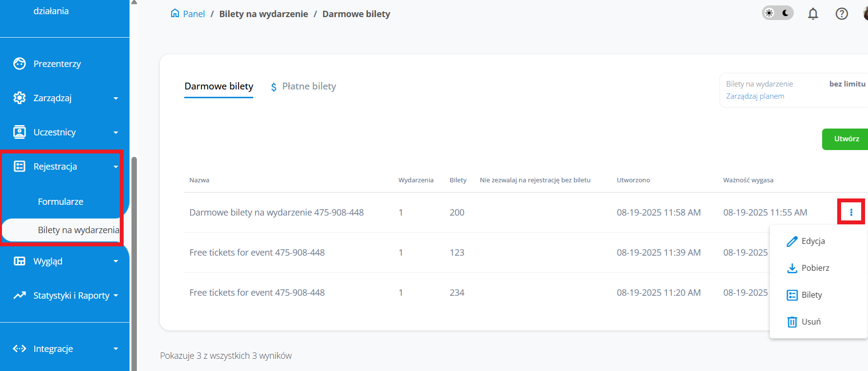
Task: Switch to light mode with sun toggle
Action: (769, 13)
